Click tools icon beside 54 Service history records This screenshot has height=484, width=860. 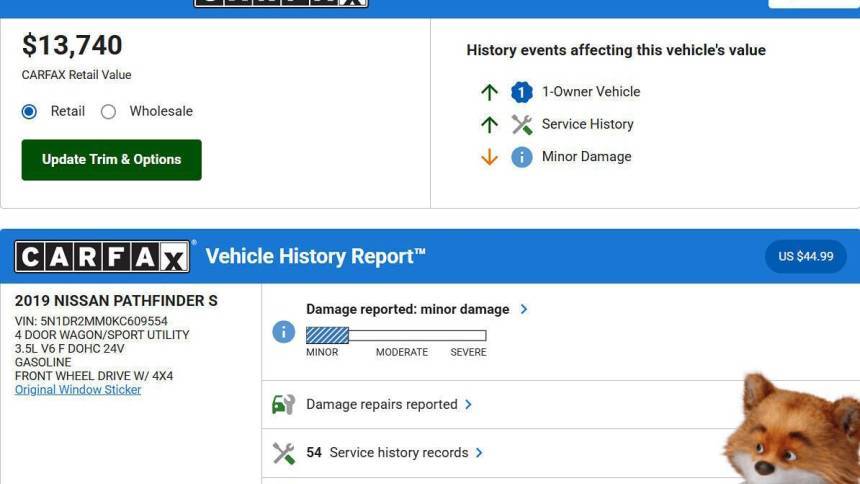pyautogui.click(x=284, y=453)
